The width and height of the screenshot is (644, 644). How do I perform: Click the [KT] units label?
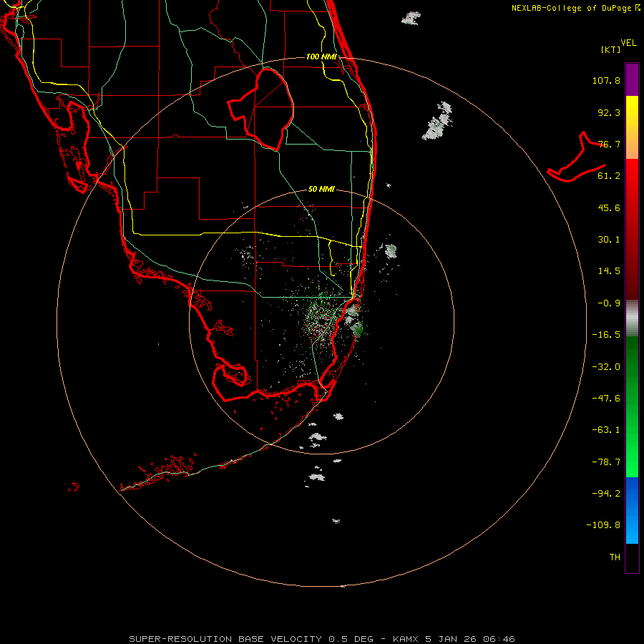[611, 49]
